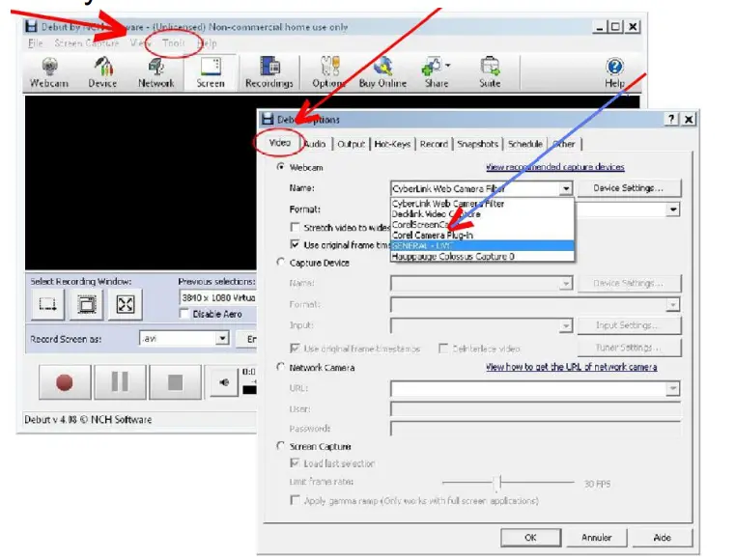This screenshot has width=735, height=560.
Task: Select the Network Camera radio button
Action: click(280, 367)
